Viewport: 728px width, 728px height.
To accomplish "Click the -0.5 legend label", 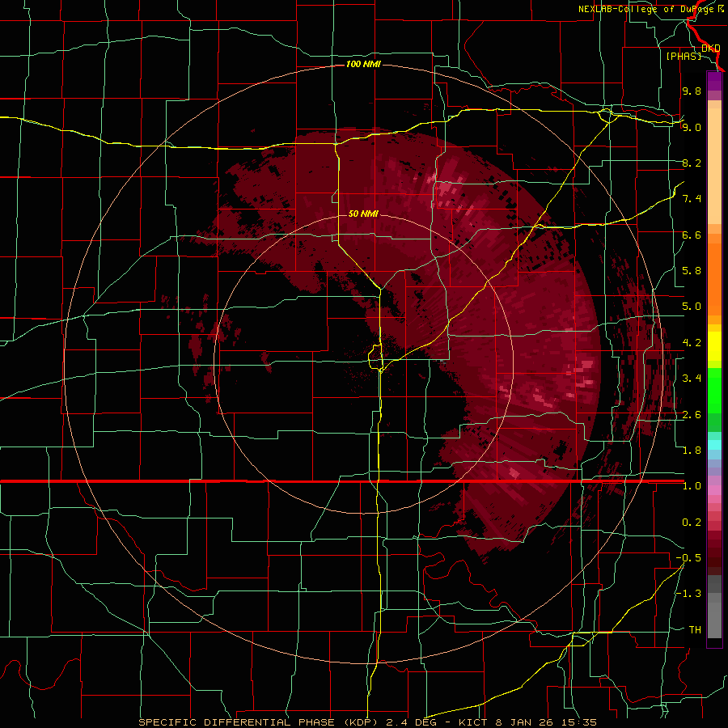I will click(688, 558).
